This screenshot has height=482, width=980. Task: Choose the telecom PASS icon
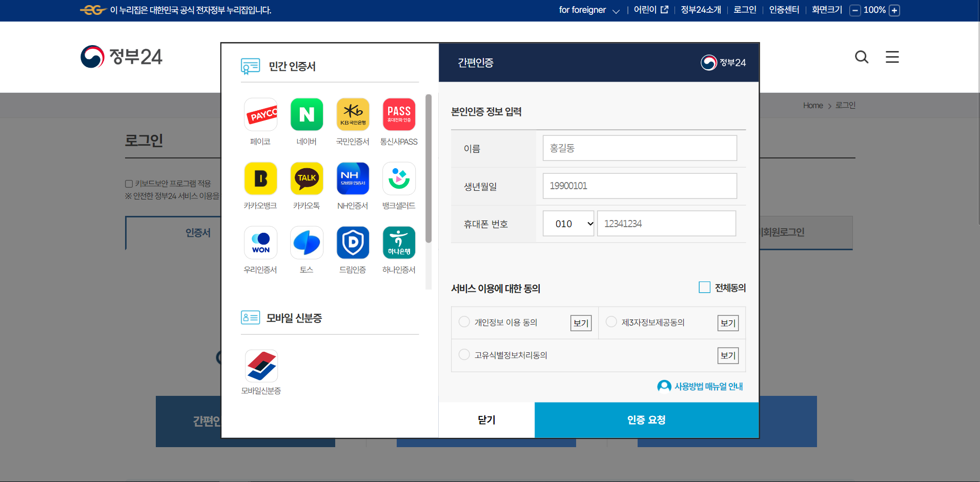coord(399,114)
